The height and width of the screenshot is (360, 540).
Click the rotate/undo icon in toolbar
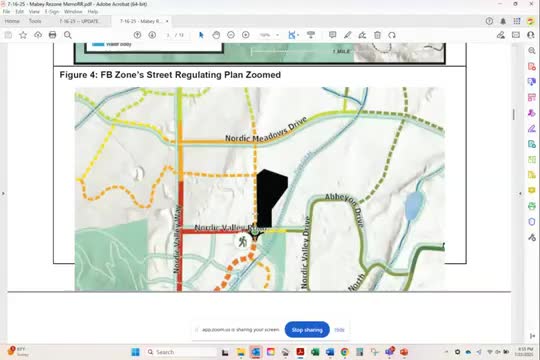(x=392, y=35)
